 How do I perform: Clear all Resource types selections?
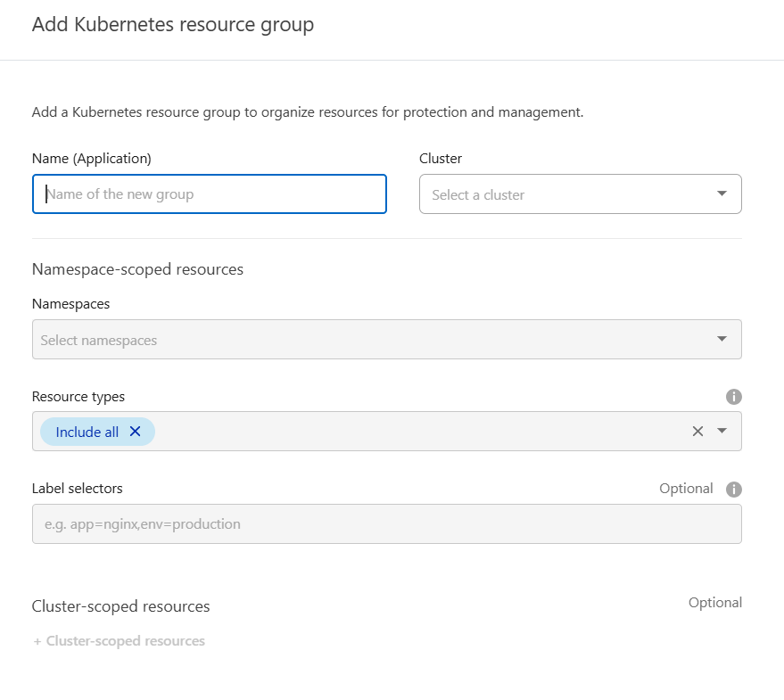point(697,431)
